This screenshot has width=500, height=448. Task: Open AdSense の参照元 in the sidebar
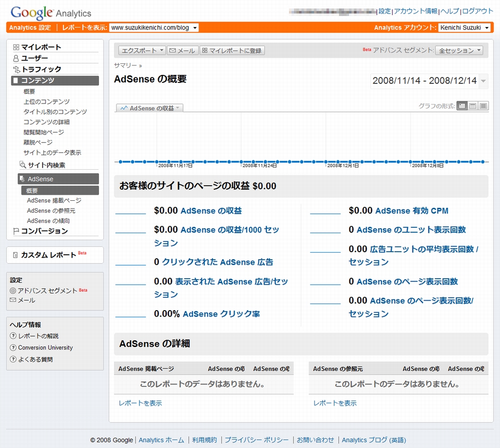coord(51,211)
